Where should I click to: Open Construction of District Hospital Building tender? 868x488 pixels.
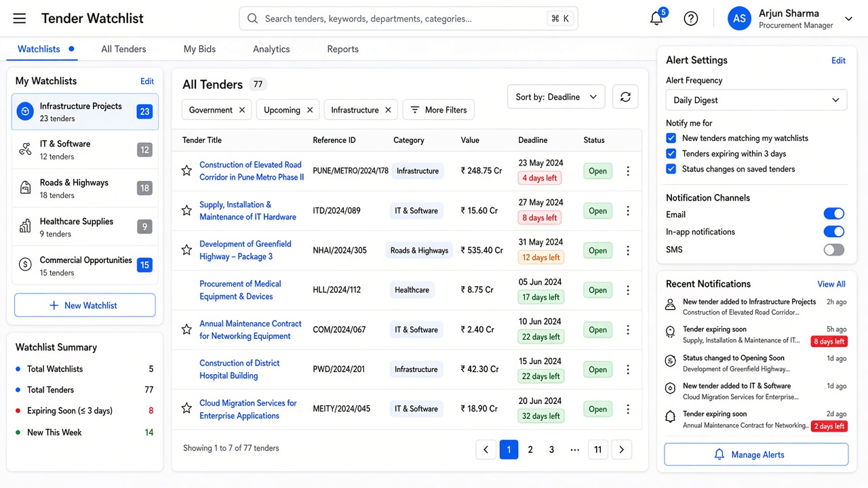point(239,369)
